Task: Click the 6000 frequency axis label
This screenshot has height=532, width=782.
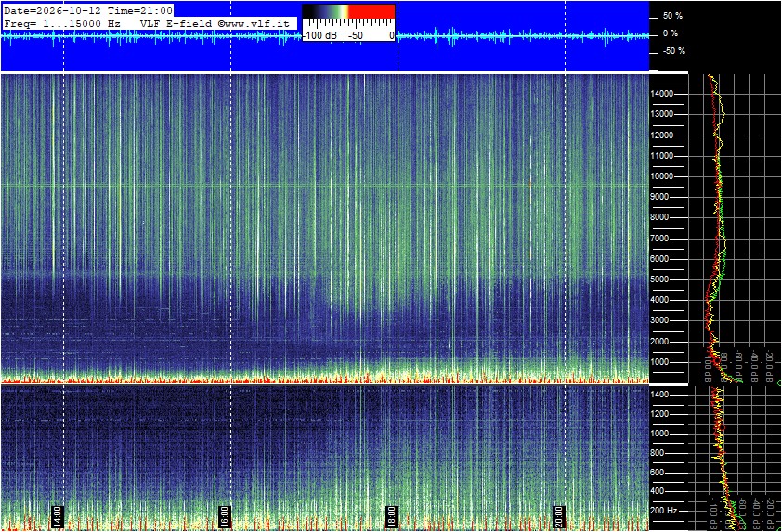Action: [x=659, y=259]
